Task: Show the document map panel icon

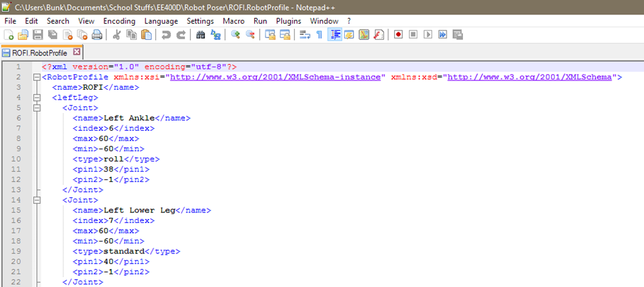Action: 364,35
